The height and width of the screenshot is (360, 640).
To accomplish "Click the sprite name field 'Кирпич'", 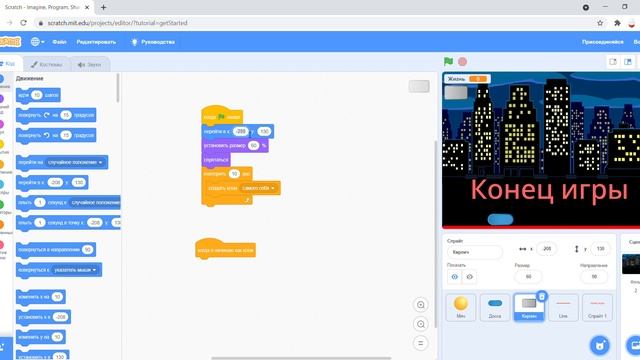I will coord(475,252).
